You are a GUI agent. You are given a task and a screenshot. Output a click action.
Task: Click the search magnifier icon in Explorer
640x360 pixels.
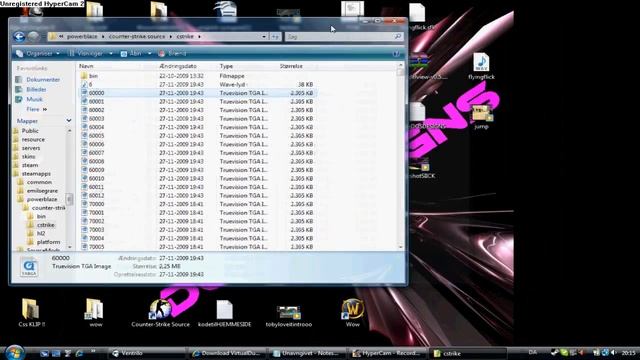(398, 37)
